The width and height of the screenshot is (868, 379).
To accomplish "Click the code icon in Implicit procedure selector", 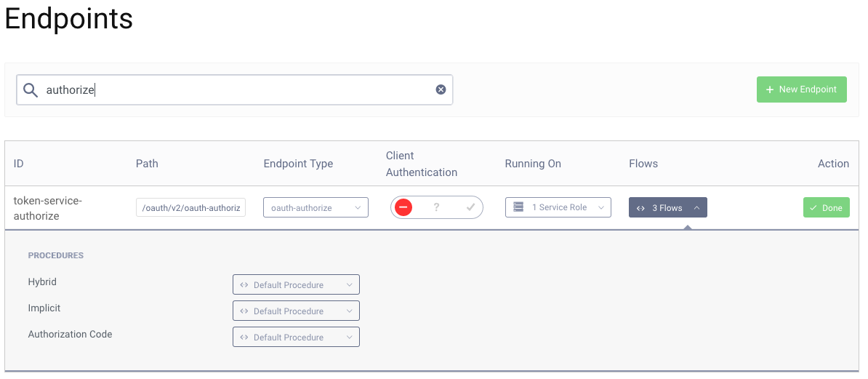I will [244, 311].
